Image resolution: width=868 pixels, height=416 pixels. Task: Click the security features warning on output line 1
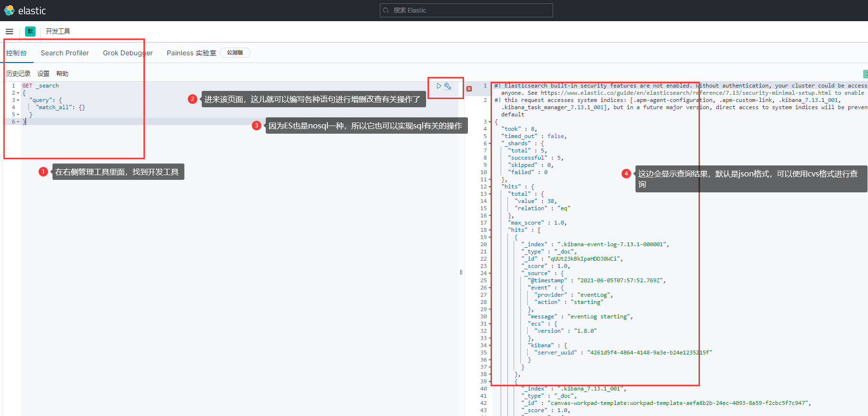(x=681, y=89)
